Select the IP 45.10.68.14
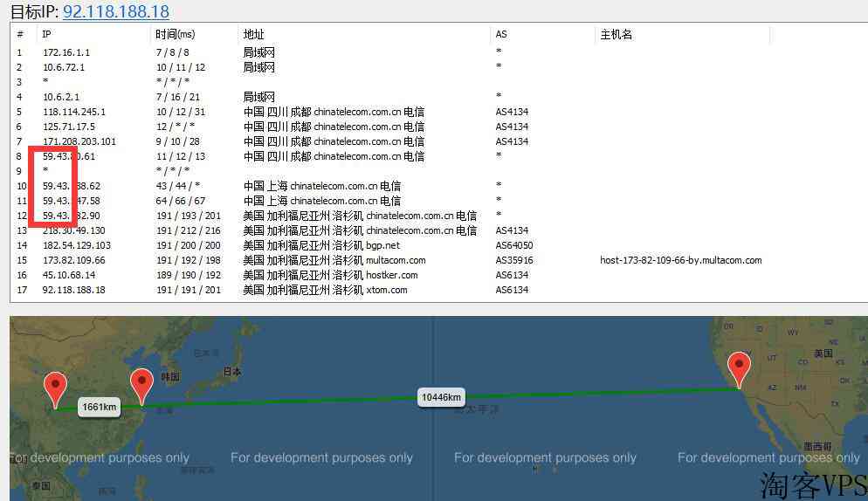Image resolution: width=868 pixels, height=501 pixels. click(x=69, y=275)
